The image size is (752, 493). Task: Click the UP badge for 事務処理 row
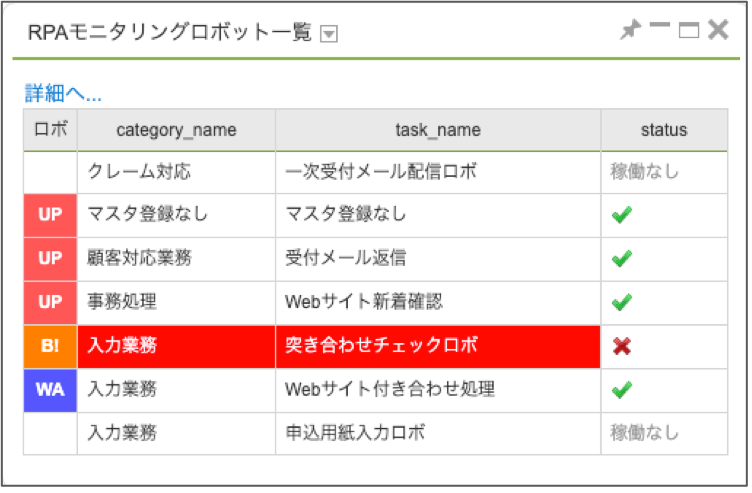click(50, 301)
